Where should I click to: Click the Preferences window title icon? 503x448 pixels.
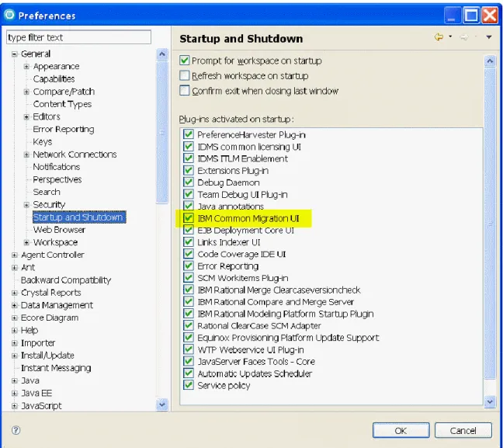coord(9,15)
